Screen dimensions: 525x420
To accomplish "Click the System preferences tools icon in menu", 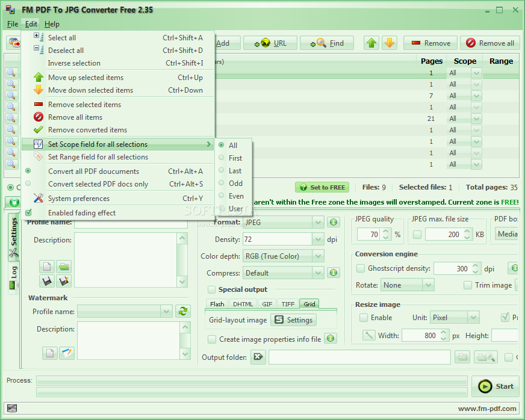I will coord(38,198).
